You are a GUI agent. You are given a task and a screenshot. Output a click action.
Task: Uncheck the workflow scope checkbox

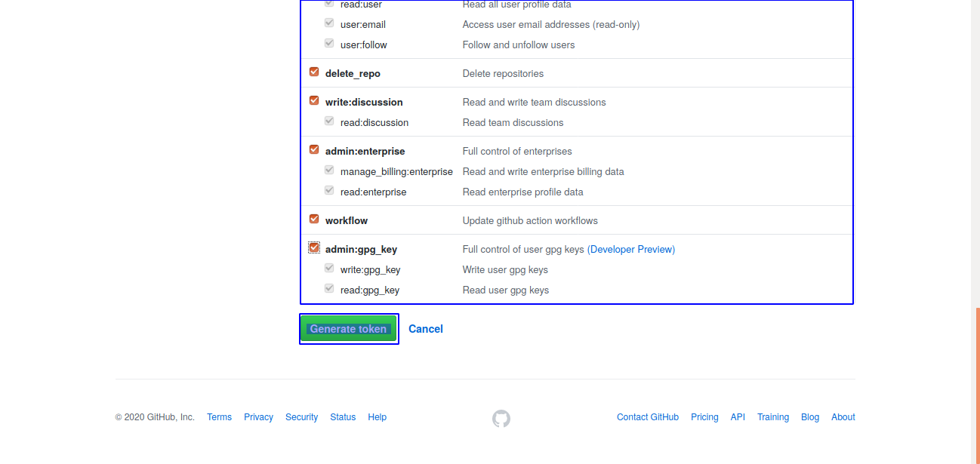click(x=314, y=220)
